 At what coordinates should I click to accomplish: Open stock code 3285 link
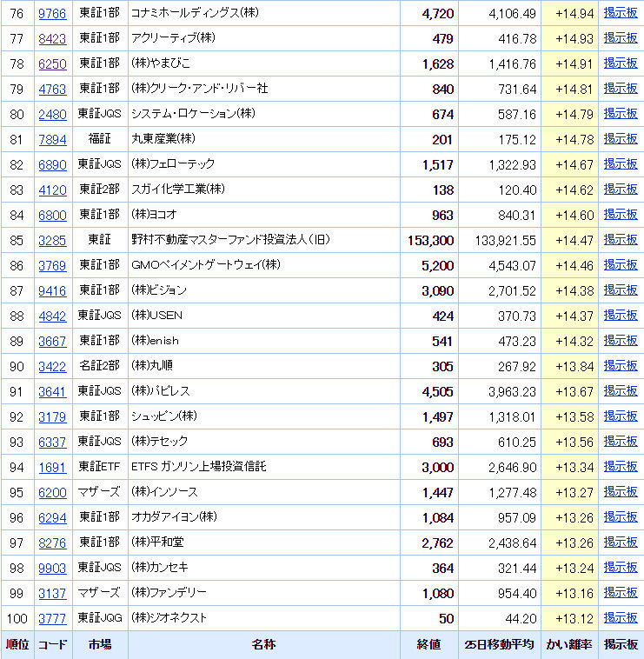coord(52,241)
